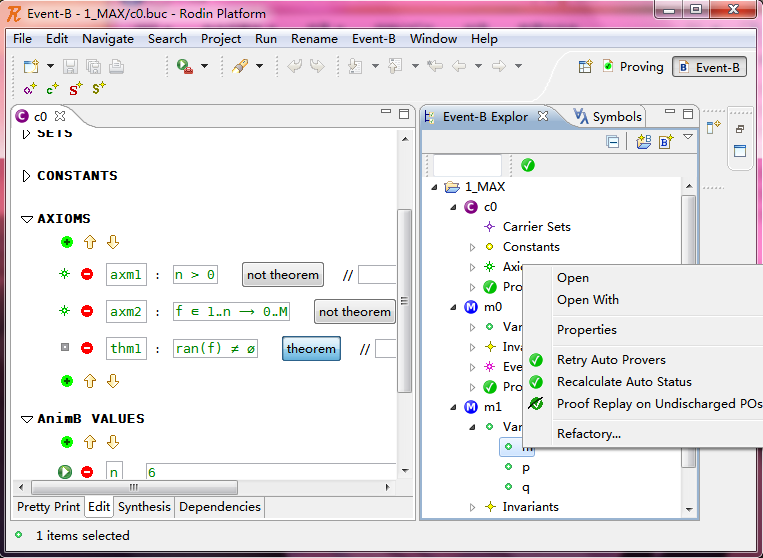Select Carrier Sets under c0
Screen dimensions: 763x558
536,227
